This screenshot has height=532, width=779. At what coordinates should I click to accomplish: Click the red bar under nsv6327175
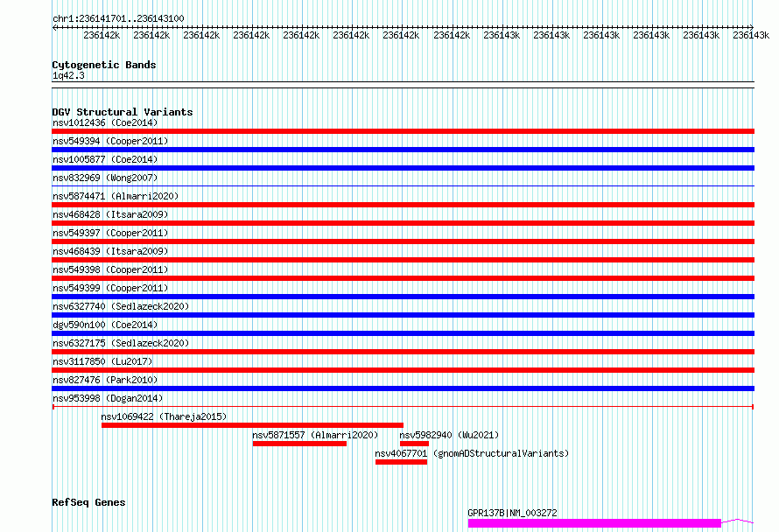point(403,352)
